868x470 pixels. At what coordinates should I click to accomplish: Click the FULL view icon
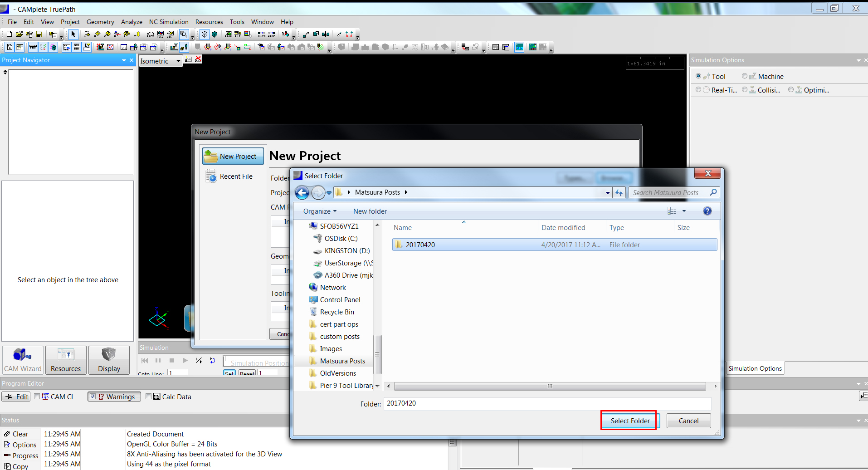pos(161,34)
